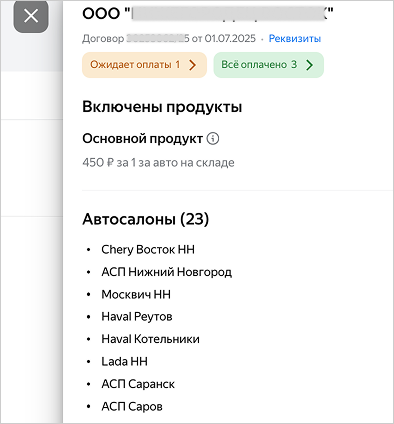394x424 pixels.
Task: Click the Включены продукты heading
Action: [162, 107]
